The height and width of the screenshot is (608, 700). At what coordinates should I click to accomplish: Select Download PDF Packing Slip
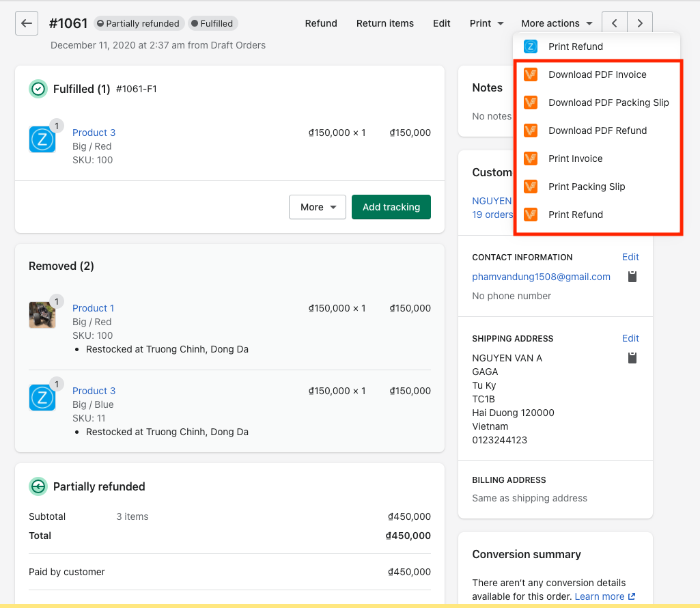tap(608, 102)
